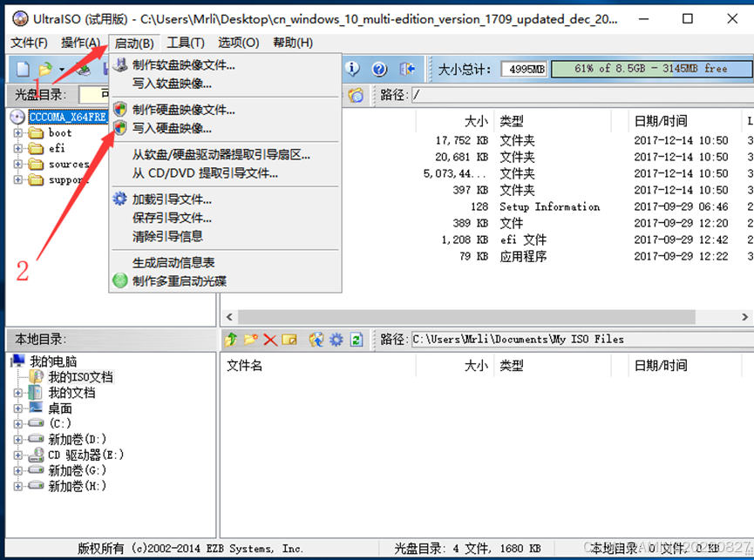Screen dimensions: 754x560
Task: Click the blue gear icon in local toolbar
Action: click(x=336, y=340)
